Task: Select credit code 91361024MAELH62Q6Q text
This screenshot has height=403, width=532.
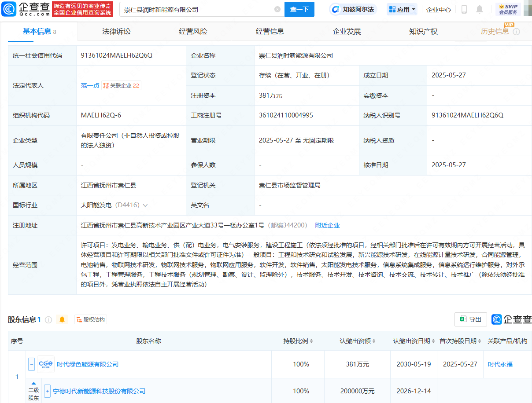Action: click(117, 55)
